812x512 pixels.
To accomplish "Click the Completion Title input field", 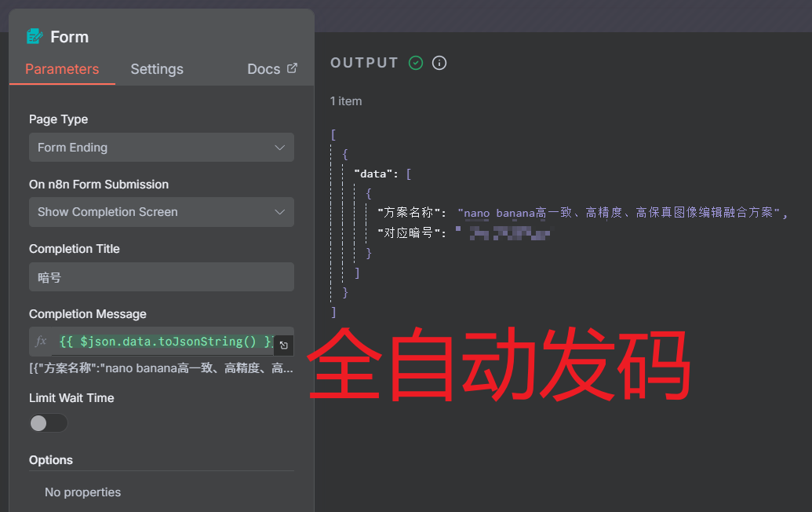I will pos(161,277).
